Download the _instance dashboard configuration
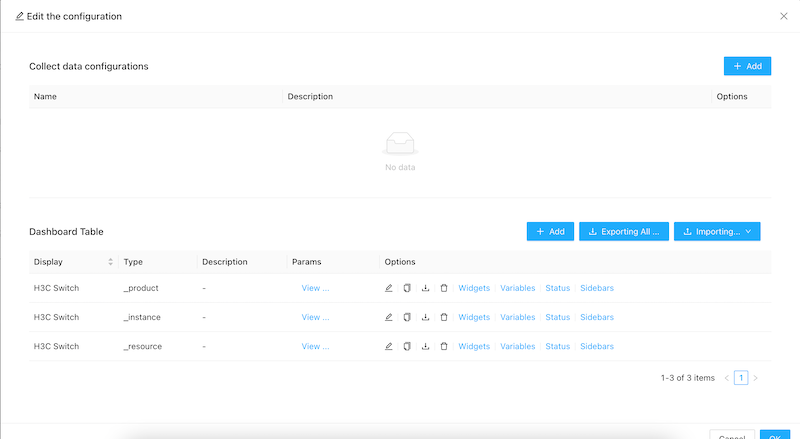This screenshot has height=439, width=800. point(425,317)
